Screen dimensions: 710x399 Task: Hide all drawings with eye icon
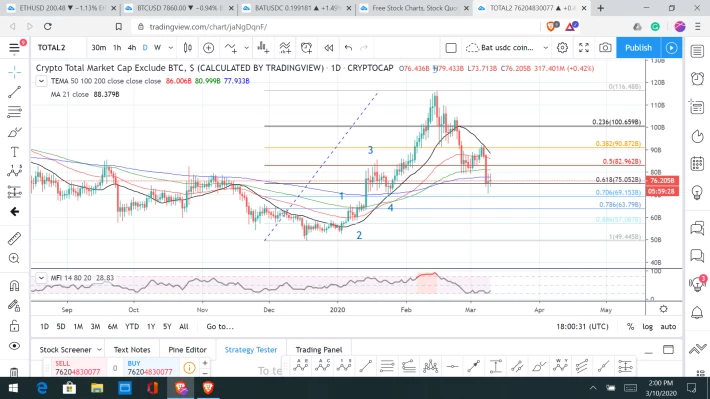point(14,346)
